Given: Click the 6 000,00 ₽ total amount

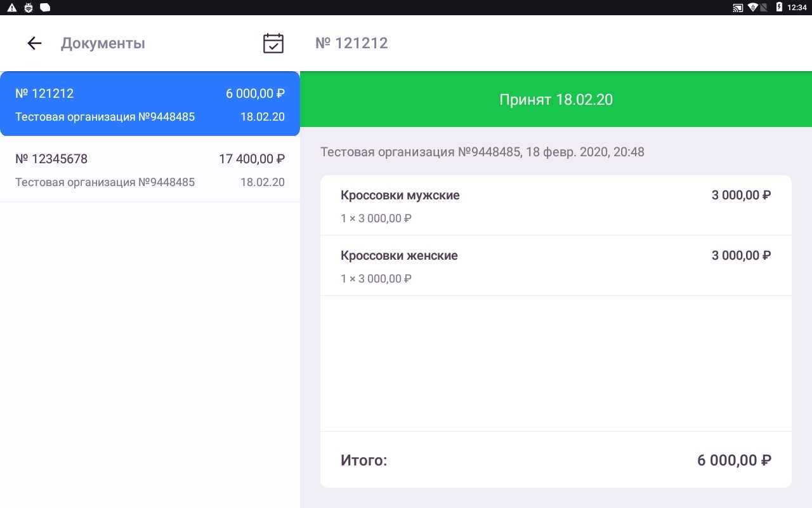Looking at the screenshot, I should point(734,460).
